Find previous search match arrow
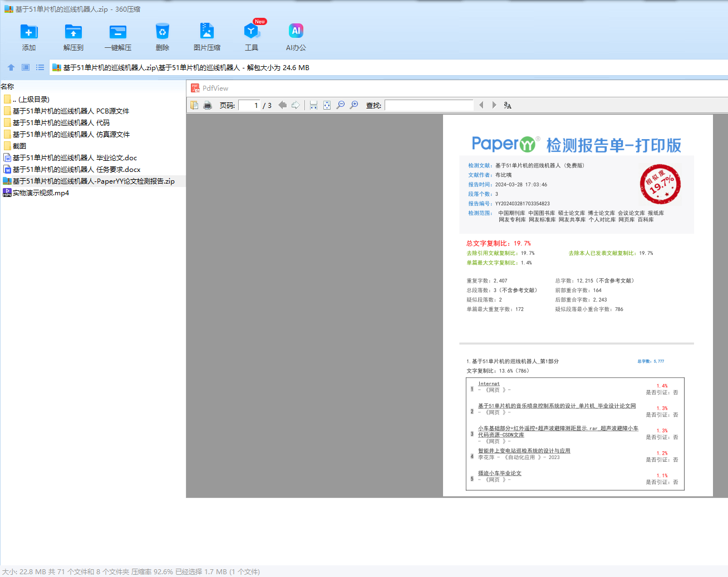 [x=481, y=105]
